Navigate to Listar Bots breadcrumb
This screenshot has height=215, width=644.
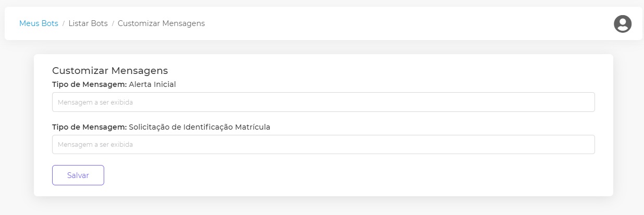[x=88, y=23]
